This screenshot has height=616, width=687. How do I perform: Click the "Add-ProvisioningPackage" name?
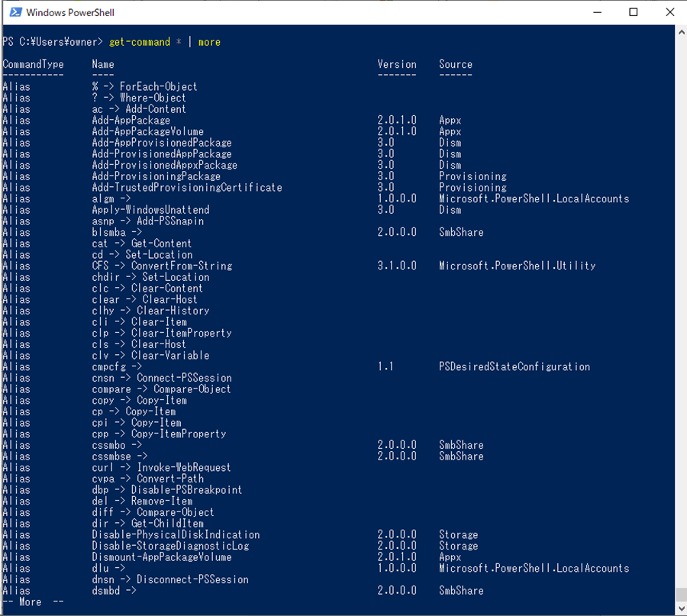156,176
